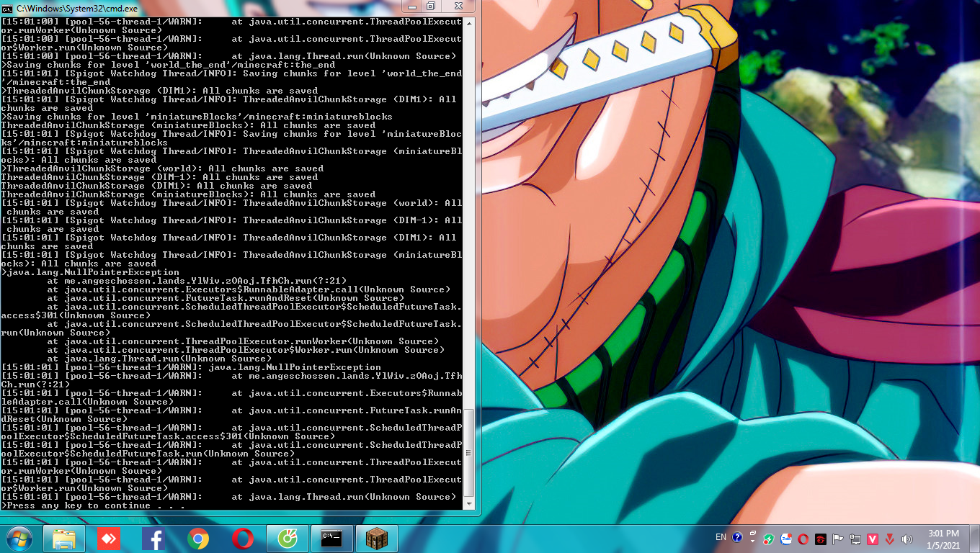Click the '[pool-56-thread-1/WARN]: java.lang.NullPointerException' line
Image resolution: width=980 pixels, height=553 pixels.
[x=192, y=367]
